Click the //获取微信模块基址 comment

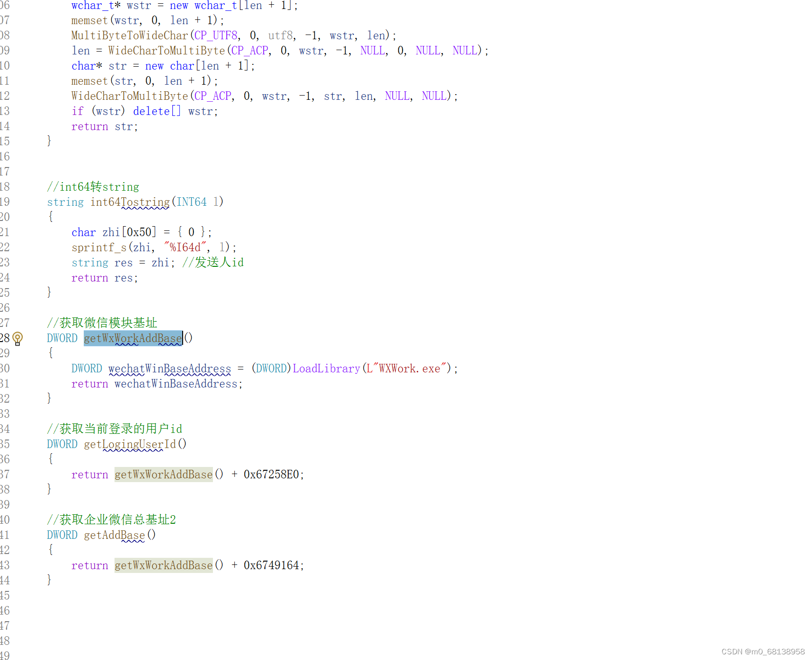102,323
